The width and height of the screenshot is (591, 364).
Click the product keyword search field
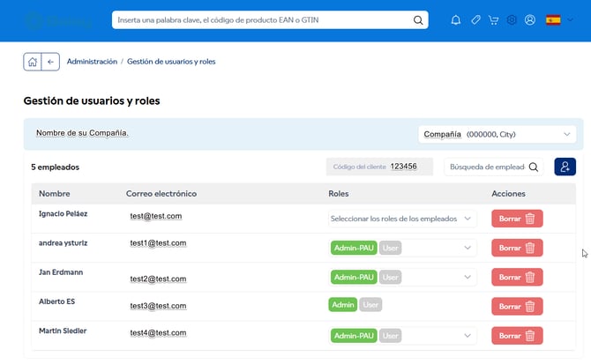[260, 19]
